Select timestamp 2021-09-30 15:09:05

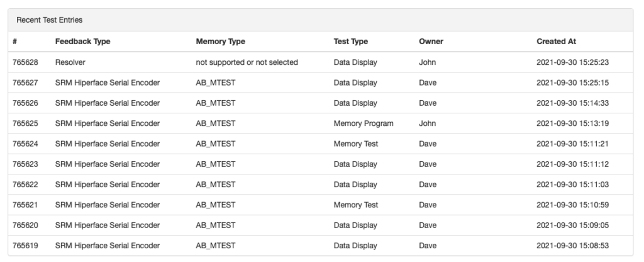(x=572, y=225)
